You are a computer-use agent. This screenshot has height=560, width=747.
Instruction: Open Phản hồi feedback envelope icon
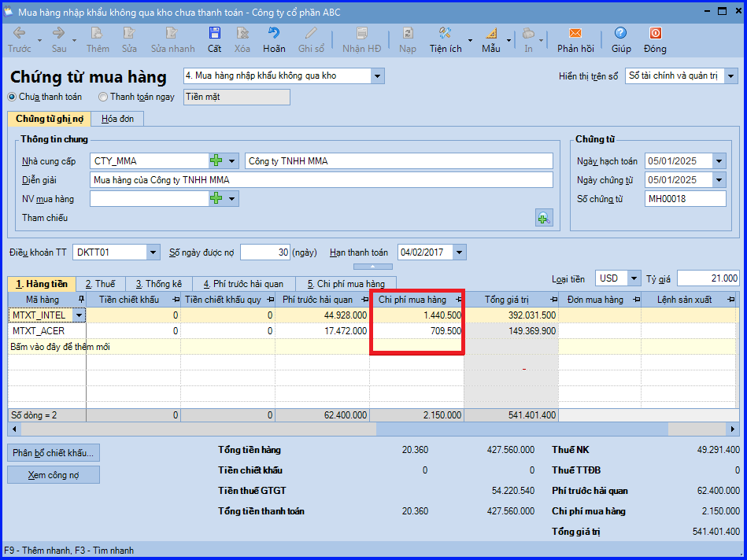point(575,33)
